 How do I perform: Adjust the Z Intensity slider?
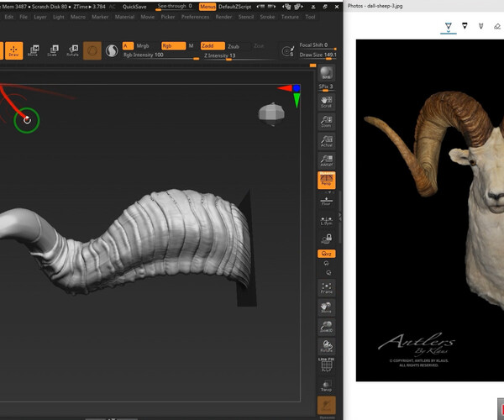[239, 56]
